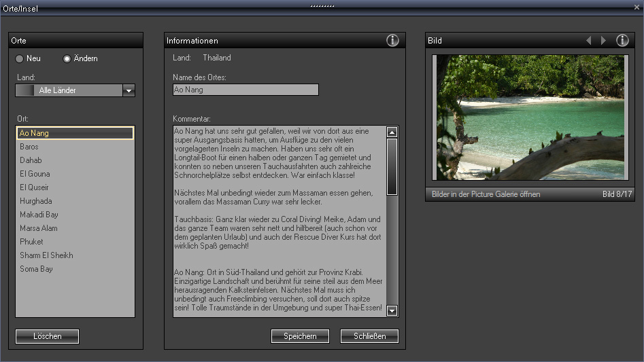Select the Neu radio button
Screen dimensions: 644x362
(x=20, y=59)
